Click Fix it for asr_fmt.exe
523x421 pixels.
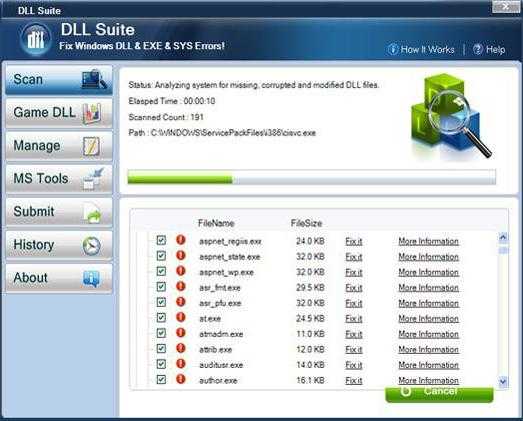coord(354,288)
